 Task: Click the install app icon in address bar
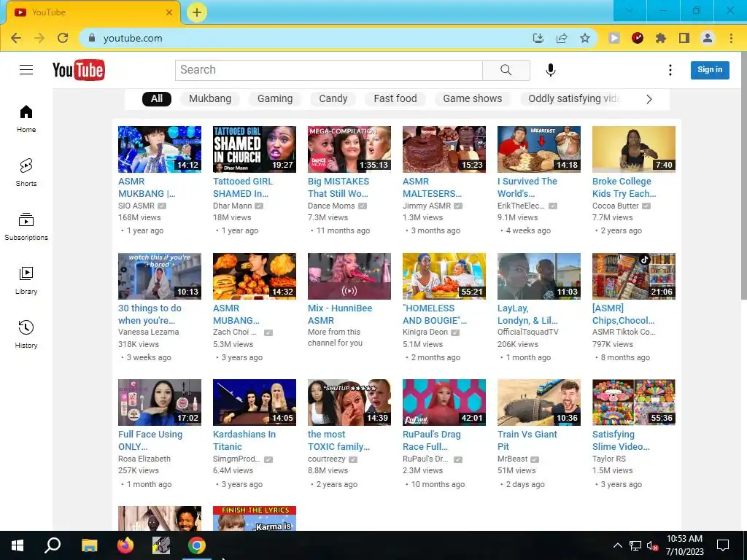538,38
